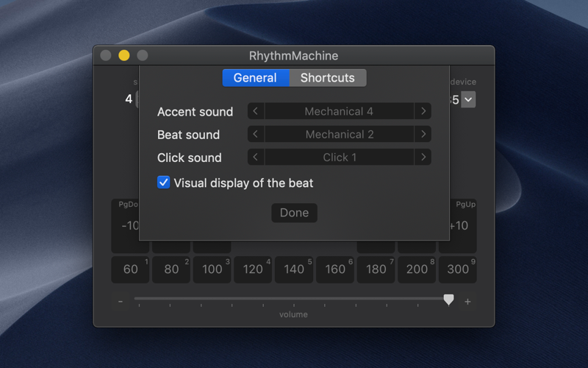The image size is (588, 368).
Task: Set tempo preset to 120
Action: click(253, 269)
